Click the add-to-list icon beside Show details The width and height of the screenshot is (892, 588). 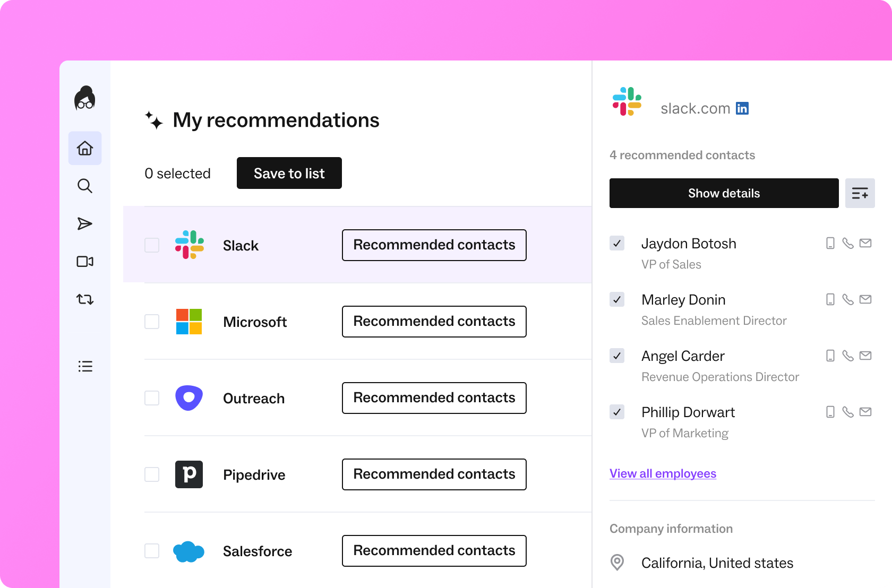[860, 193]
